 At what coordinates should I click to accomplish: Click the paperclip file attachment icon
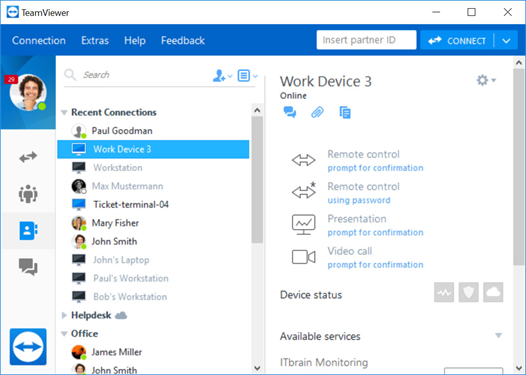coord(317,112)
